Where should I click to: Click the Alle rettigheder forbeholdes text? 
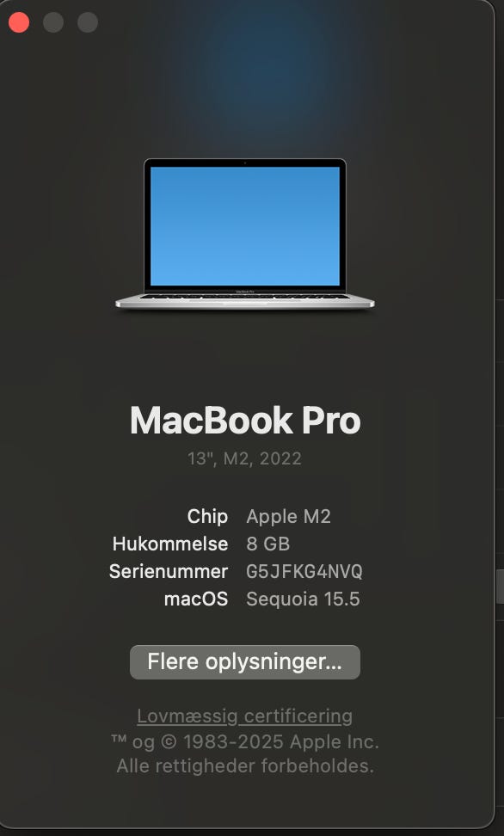(x=245, y=766)
